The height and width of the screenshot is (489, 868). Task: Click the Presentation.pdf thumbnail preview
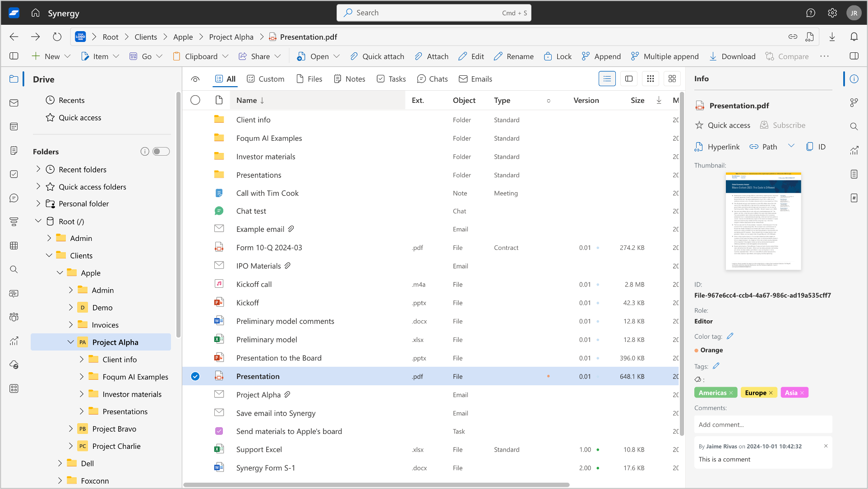pyautogui.click(x=763, y=221)
